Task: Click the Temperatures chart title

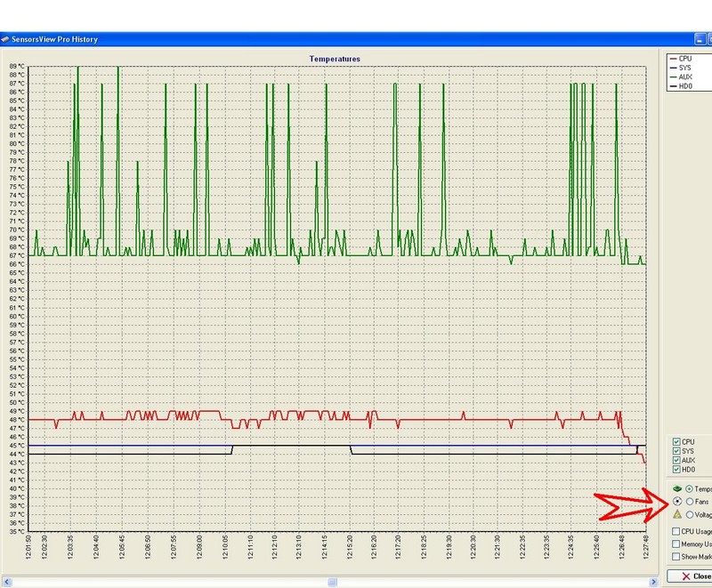Action: pyautogui.click(x=335, y=59)
